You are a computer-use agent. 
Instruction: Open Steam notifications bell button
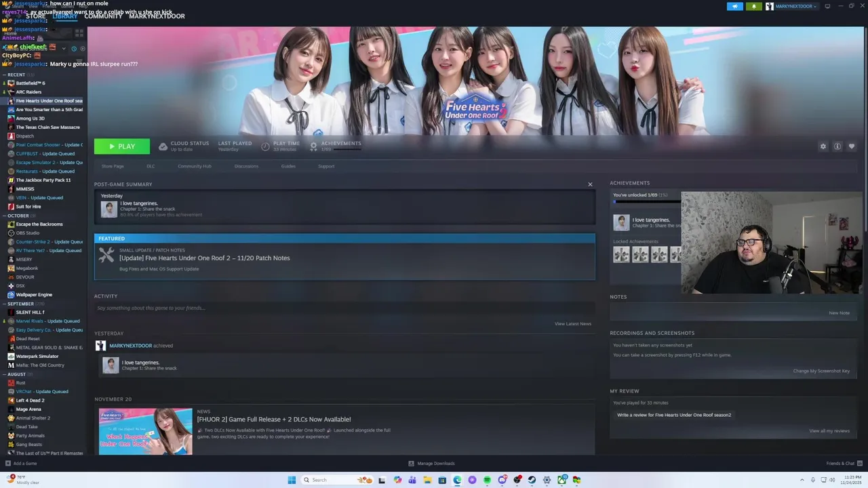pos(754,6)
